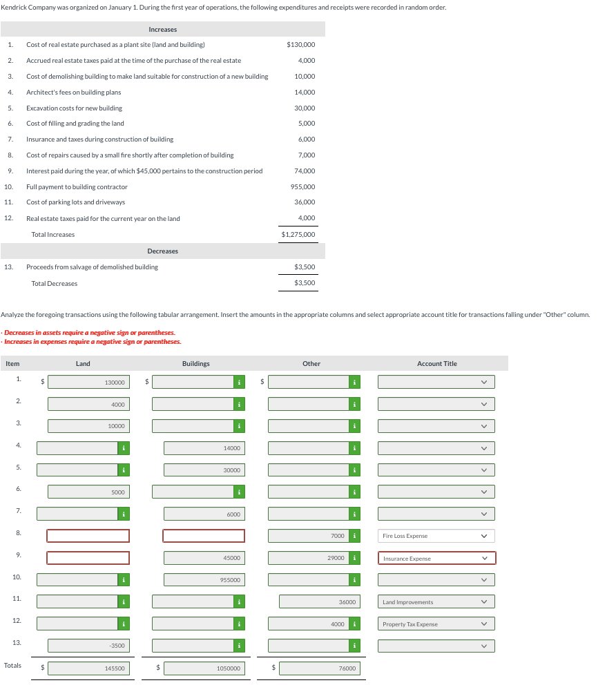
Task: Click info icon in Buildings field row 11
Action: coord(239,602)
